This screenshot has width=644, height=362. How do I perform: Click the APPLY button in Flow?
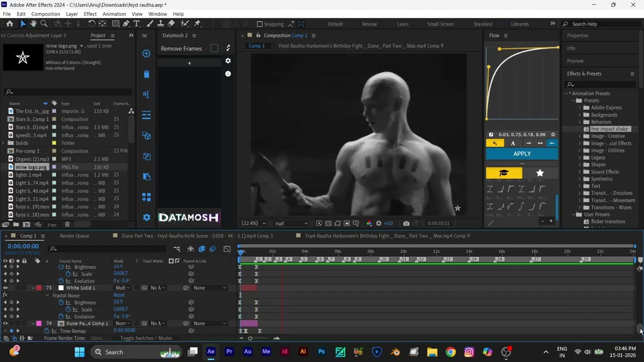point(522,154)
